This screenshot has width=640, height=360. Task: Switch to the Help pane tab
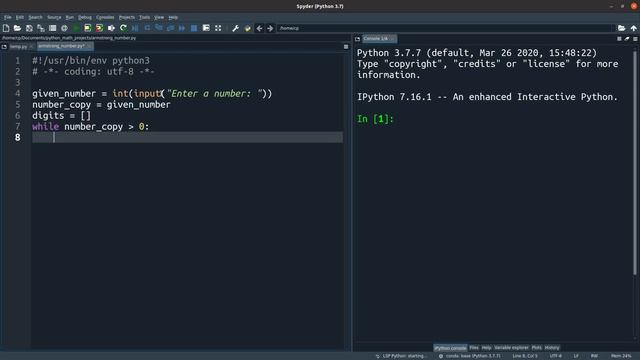tap(486, 348)
